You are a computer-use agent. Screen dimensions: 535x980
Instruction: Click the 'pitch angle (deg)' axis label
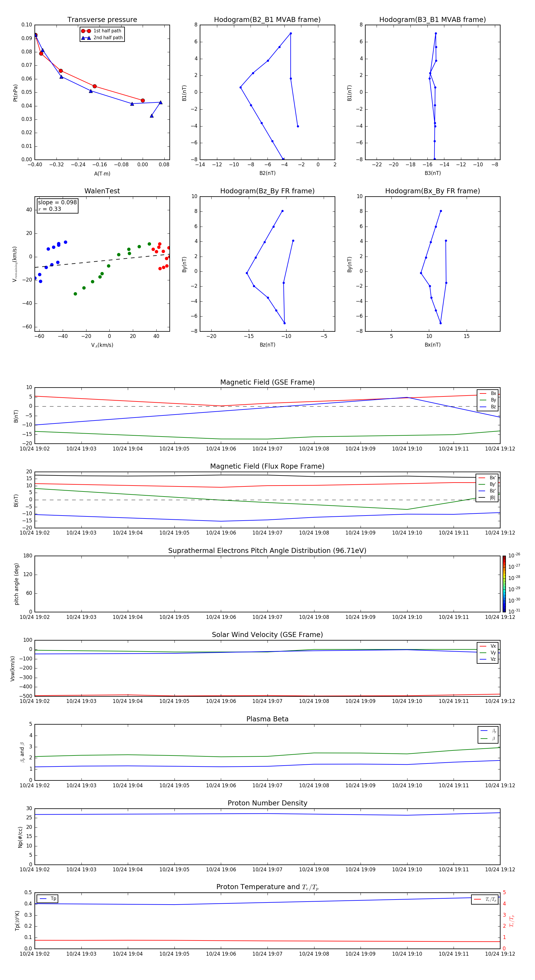click(16, 584)
